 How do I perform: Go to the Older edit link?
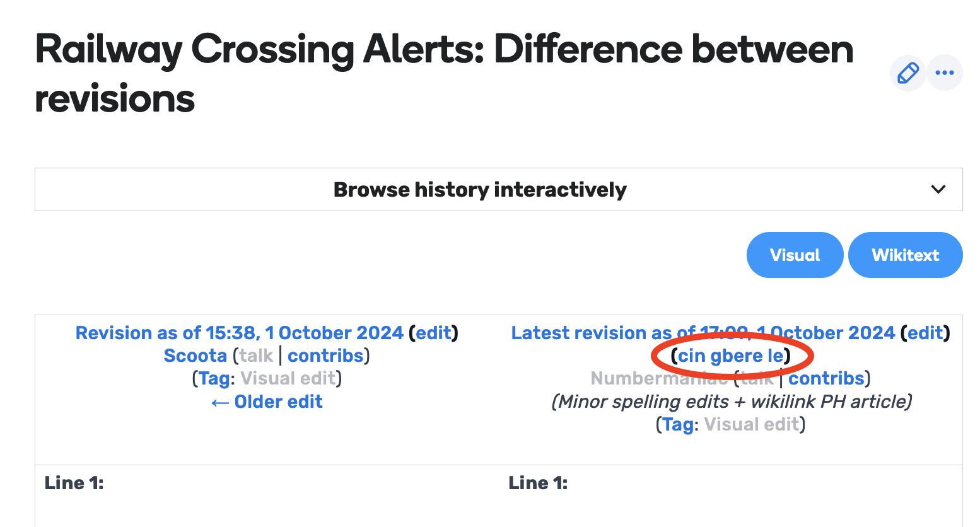click(267, 402)
